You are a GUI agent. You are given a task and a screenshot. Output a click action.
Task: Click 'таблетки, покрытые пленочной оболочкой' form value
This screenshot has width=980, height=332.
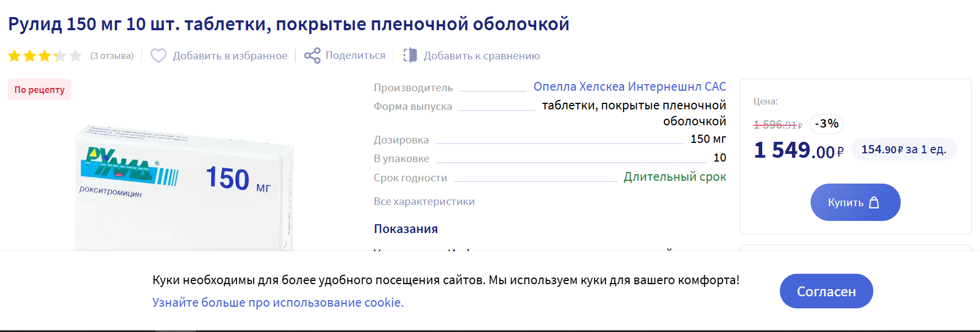(x=634, y=113)
